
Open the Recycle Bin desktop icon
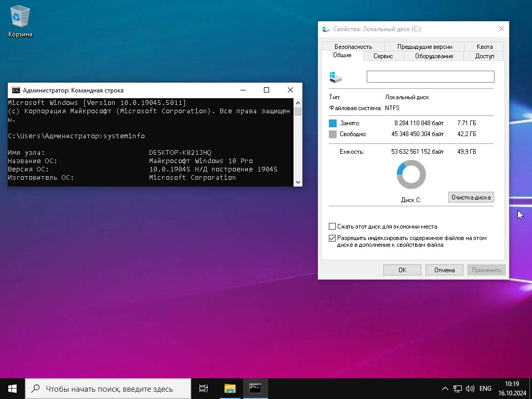(x=20, y=21)
